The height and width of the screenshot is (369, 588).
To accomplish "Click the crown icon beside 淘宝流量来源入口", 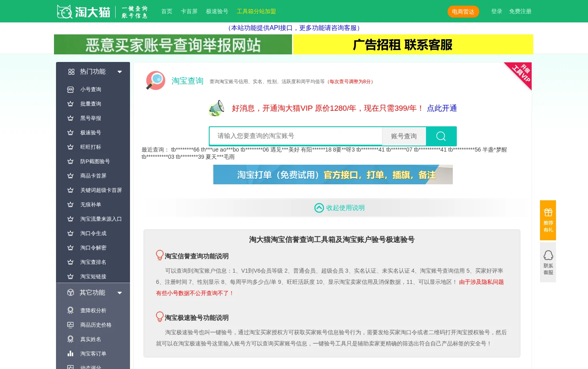I will (70, 219).
